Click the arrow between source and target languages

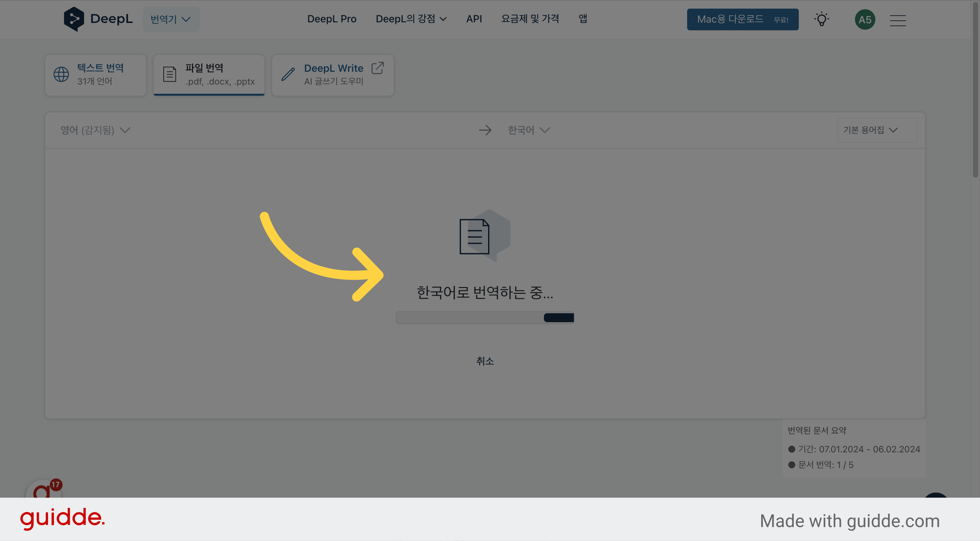coord(485,130)
